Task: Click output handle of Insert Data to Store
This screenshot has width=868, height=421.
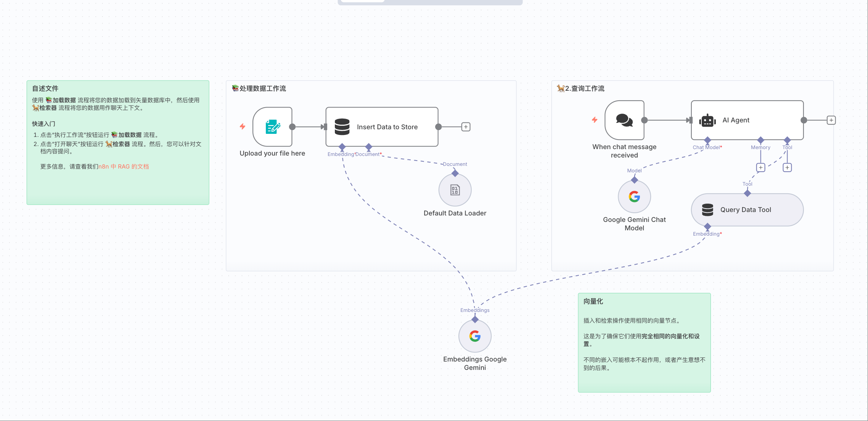Action: [438, 127]
